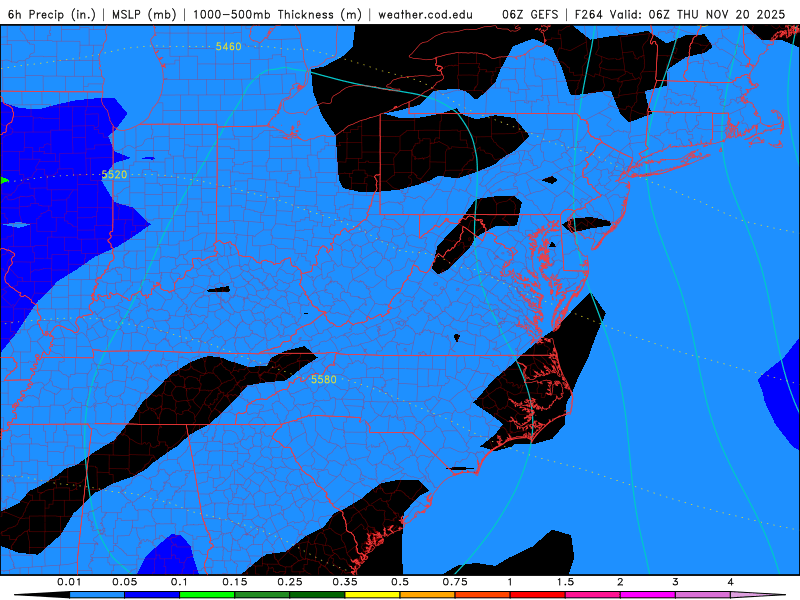Click the '6h Precip (in.)' title text
800x600 pixels.
tap(52, 14)
